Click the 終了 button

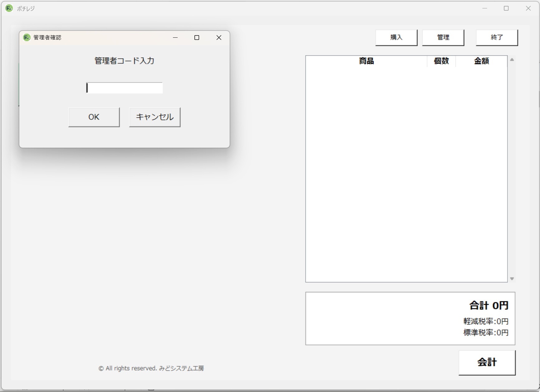point(497,37)
